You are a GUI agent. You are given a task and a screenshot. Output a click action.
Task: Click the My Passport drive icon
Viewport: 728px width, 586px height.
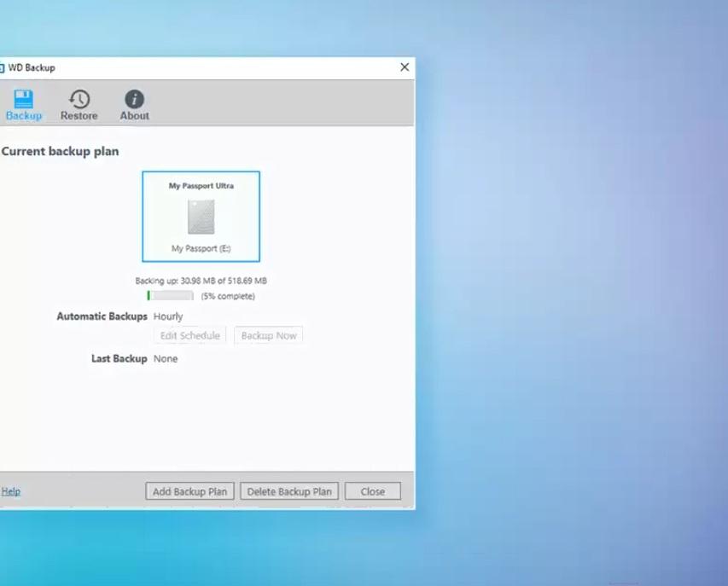click(201, 217)
